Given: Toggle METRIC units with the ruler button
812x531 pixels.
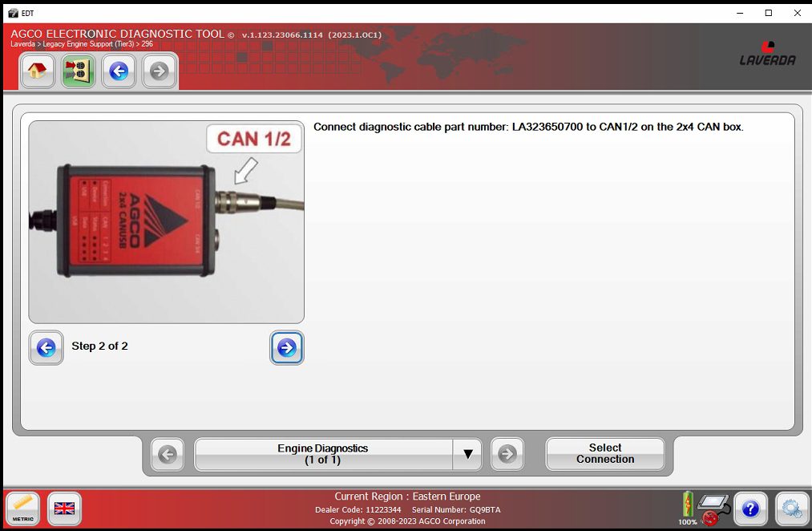Looking at the screenshot, I should tap(22, 509).
